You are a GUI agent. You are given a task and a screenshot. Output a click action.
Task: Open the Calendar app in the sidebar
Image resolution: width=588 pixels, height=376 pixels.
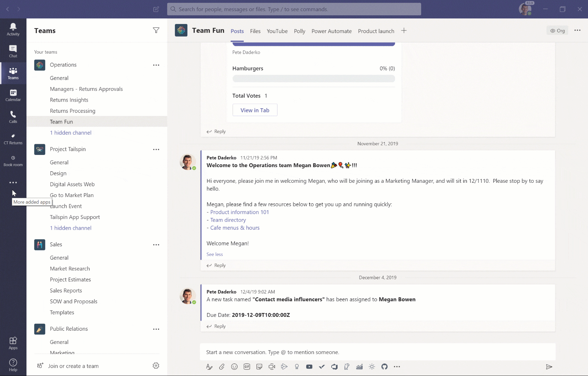13,95
